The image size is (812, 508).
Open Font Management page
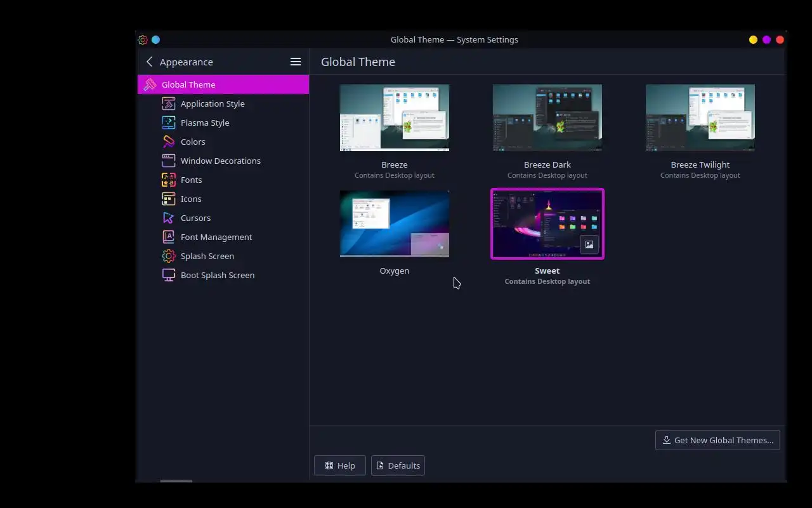[x=223, y=237]
